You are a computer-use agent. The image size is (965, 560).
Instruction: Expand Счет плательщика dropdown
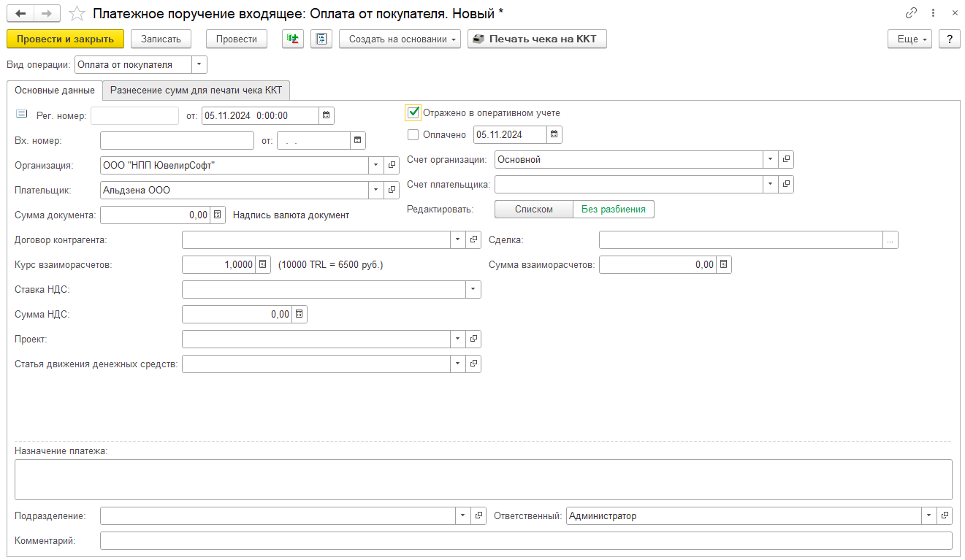point(771,184)
